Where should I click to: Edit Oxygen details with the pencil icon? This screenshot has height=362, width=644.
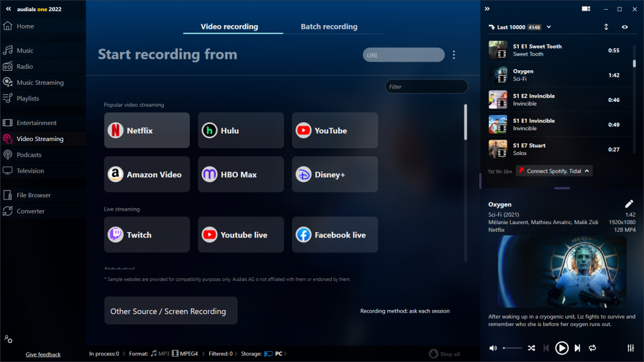click(629, 204)
